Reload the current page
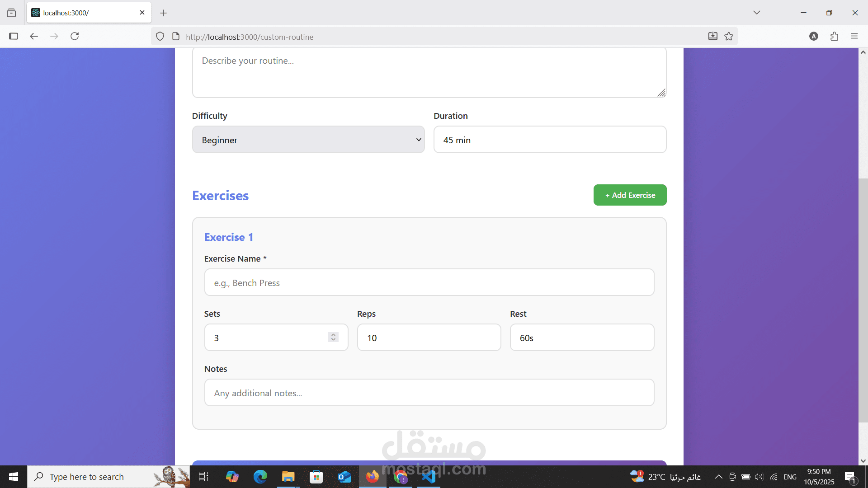868x488 pixels. point(75,36)
